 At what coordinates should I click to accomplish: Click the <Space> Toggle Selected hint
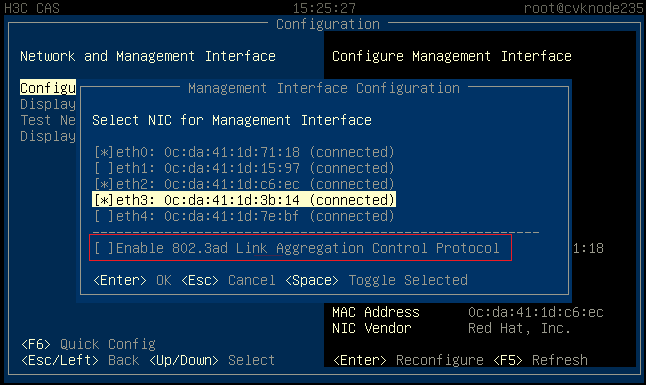tap(377, 280)
